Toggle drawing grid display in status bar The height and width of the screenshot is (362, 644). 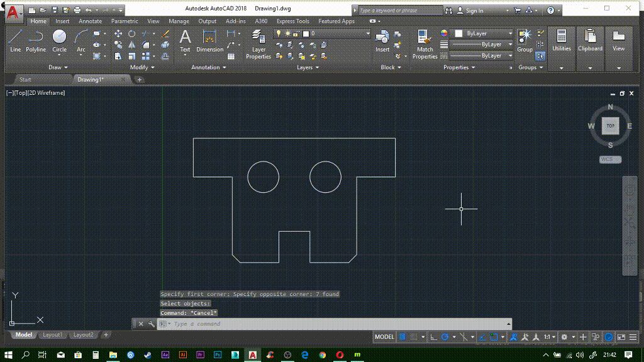click(x=402, y=337)
